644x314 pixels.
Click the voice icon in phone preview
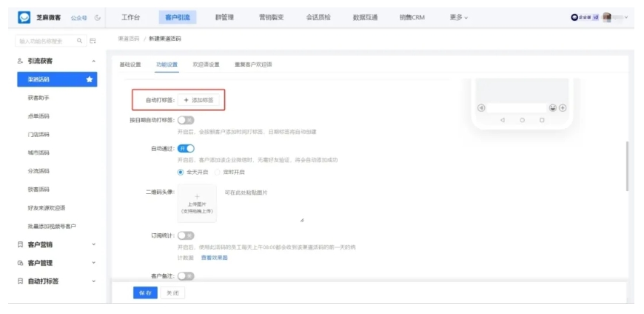[x=481, y=107]
